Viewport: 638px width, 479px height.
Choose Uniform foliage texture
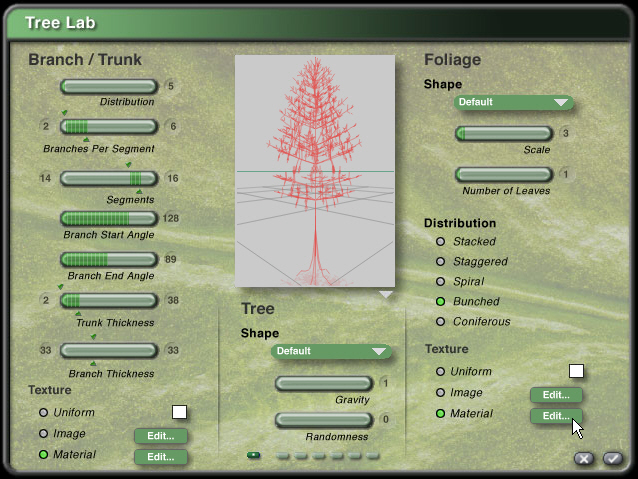point(440,372)
